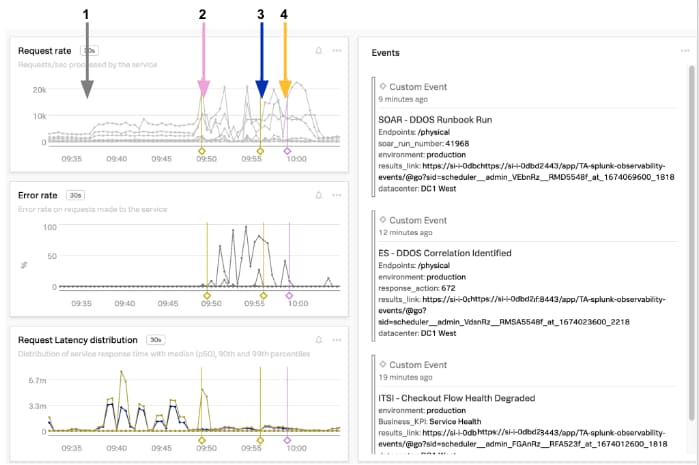Click the Events panel heading

(386, 53)
